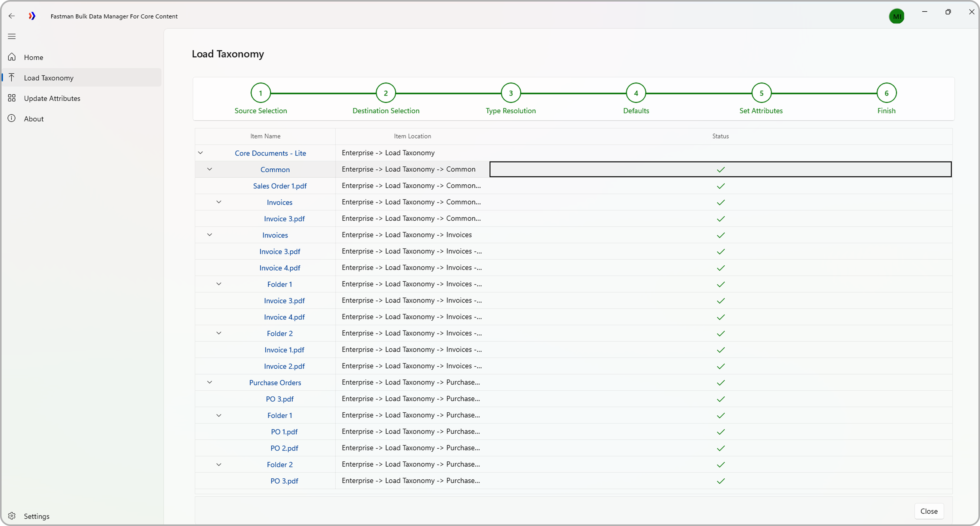Select the Purchase Orders folder name
Viewport: 980px width, 526px height.
(275, 383)
